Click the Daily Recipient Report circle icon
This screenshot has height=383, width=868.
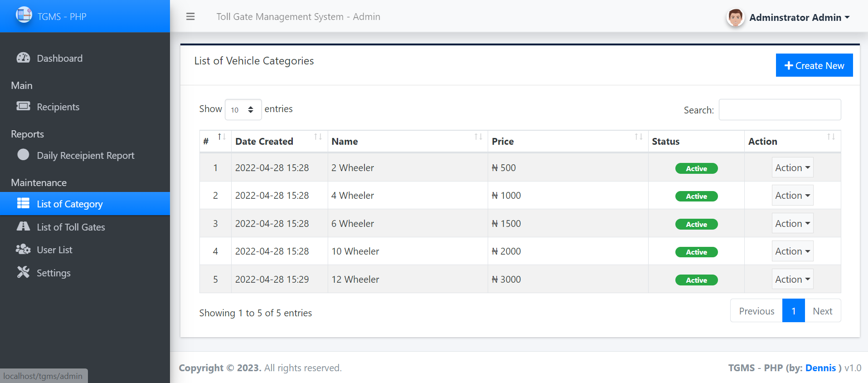[x=23, y=155]
